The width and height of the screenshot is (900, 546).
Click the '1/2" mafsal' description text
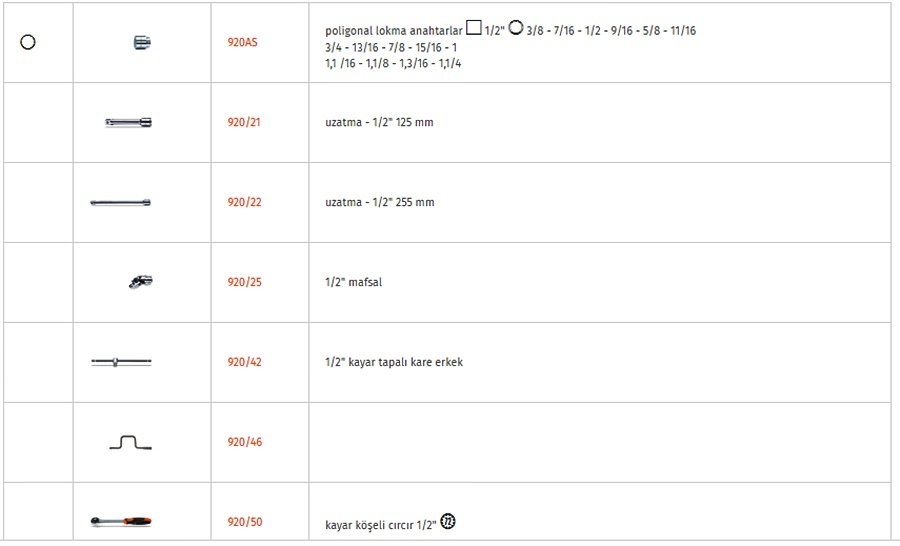point(354,282)
